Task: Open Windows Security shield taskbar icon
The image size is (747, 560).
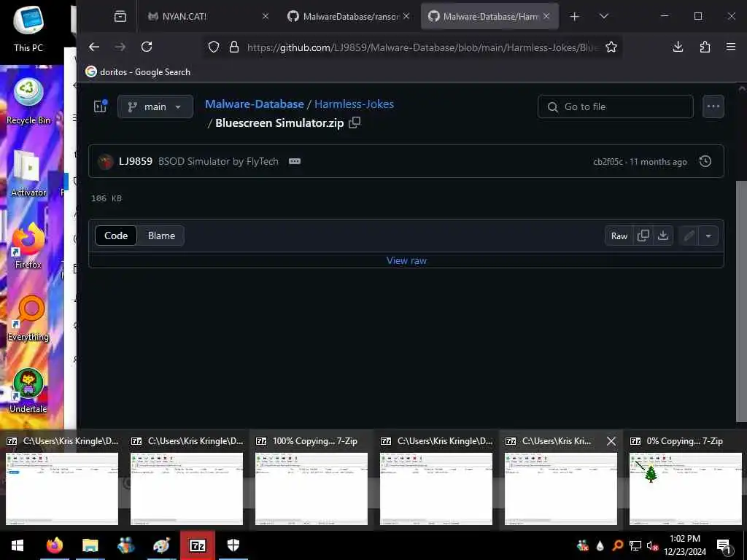Action: pos(233,545)
